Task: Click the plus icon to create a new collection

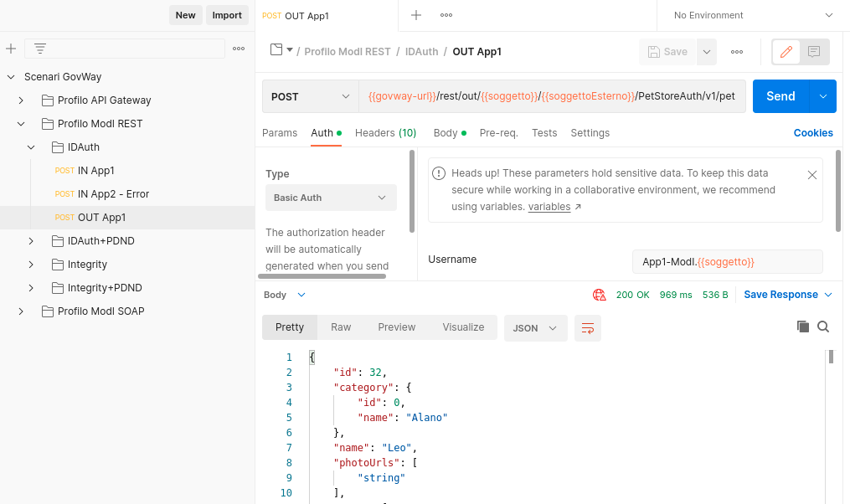Action: click(x=11, y=49)
